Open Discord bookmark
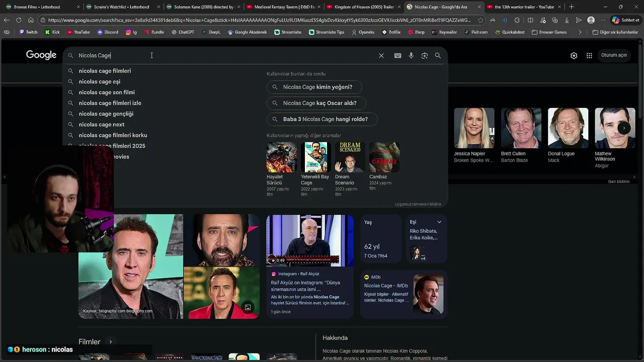 pyautogui.click(x=108, y=32)
